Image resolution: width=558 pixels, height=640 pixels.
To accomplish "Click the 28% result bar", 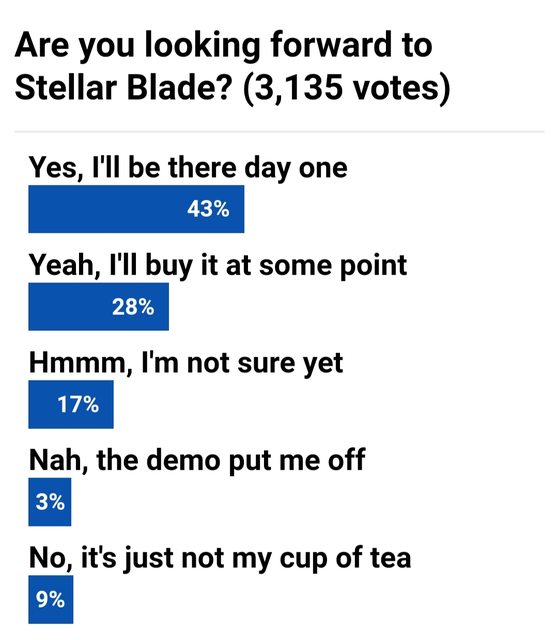I will click(98, 307).
